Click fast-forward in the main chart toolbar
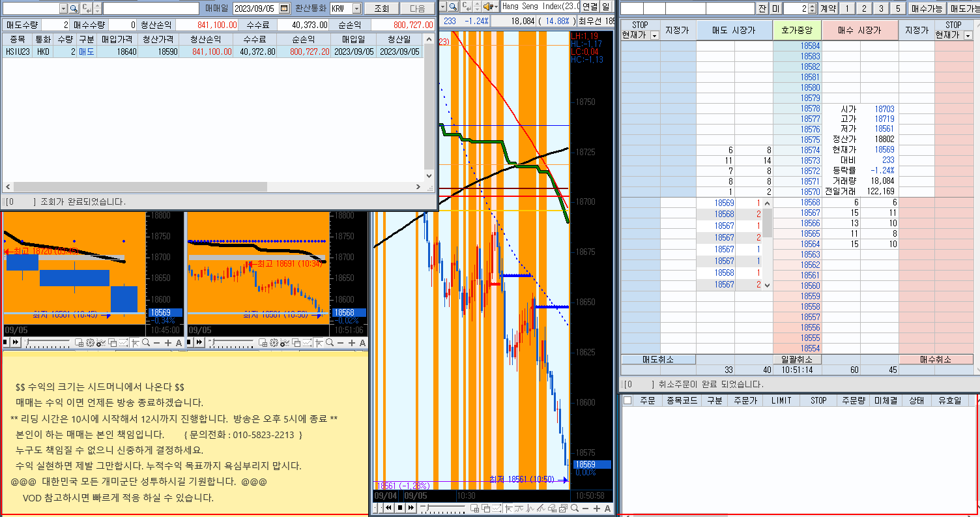The height and width of the screenshot is (517, 980). tap(411, 508)
